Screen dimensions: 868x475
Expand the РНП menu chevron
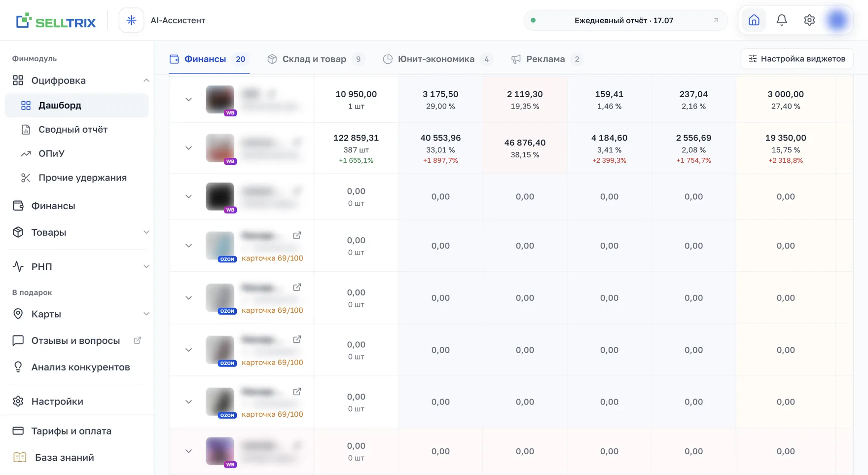(146, 266)
